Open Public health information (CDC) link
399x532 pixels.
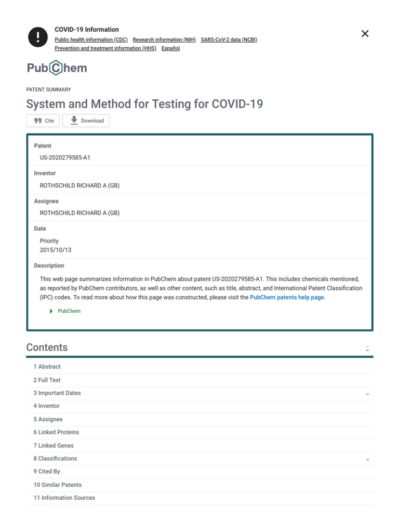coord(91,39)
